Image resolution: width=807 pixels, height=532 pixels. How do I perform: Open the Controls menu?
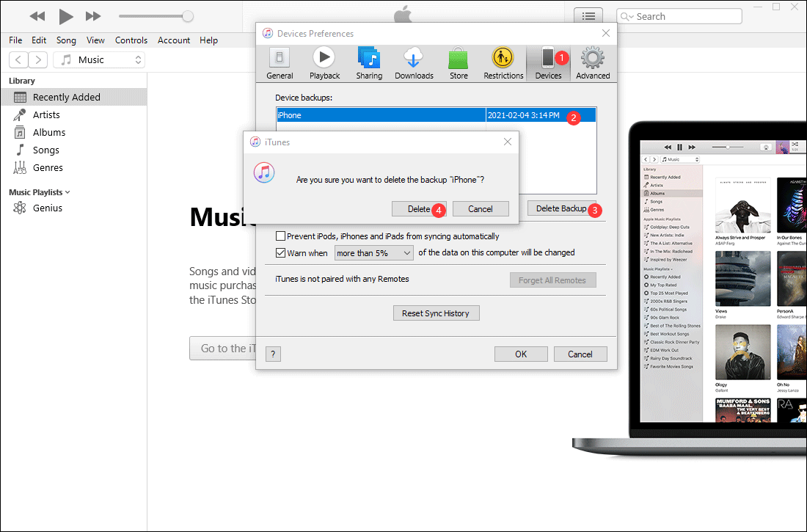coord(131,40)
